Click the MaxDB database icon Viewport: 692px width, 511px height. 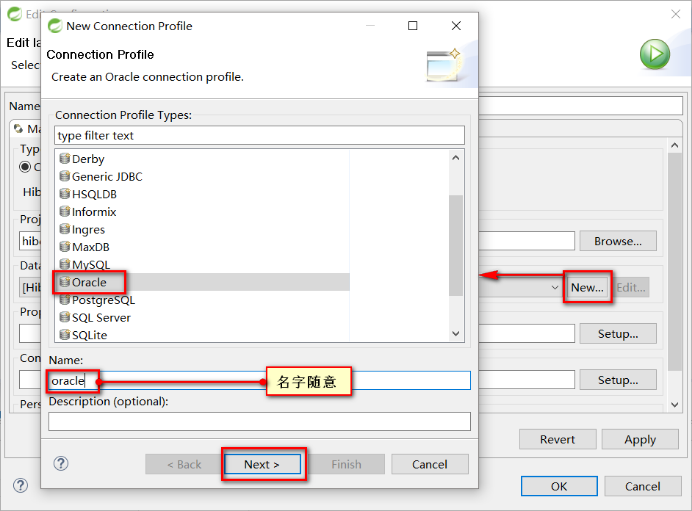pos(65,247)
